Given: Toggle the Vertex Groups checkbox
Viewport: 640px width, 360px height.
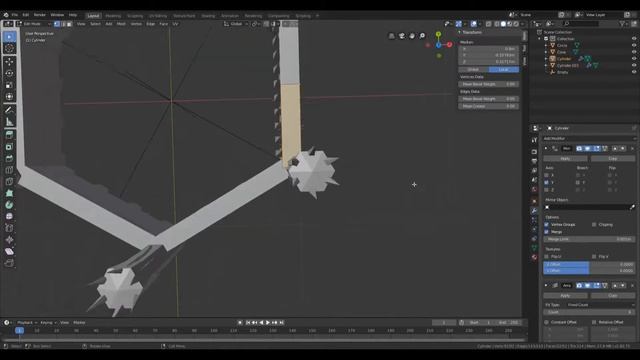Looking at the screenshot, I should click(x=547, y=224).
